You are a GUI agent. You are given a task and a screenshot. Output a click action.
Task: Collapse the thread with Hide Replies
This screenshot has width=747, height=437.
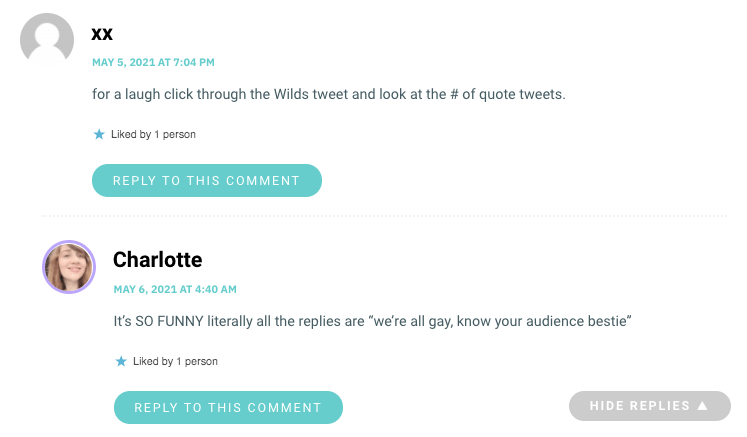[649, 406]
